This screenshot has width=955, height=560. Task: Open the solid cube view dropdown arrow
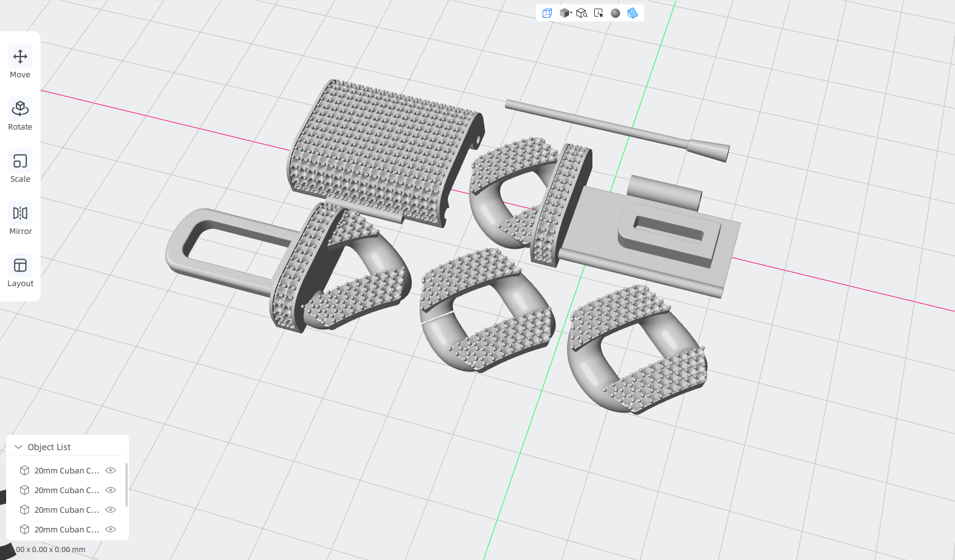click(x=571, y=12)
